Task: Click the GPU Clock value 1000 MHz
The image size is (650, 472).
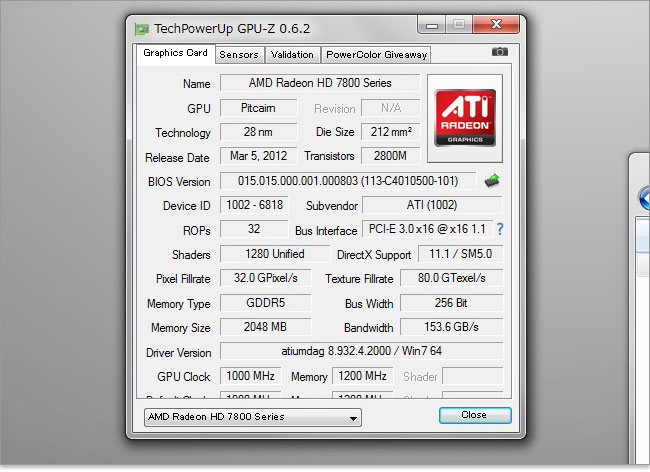Action: pos(250,375)
